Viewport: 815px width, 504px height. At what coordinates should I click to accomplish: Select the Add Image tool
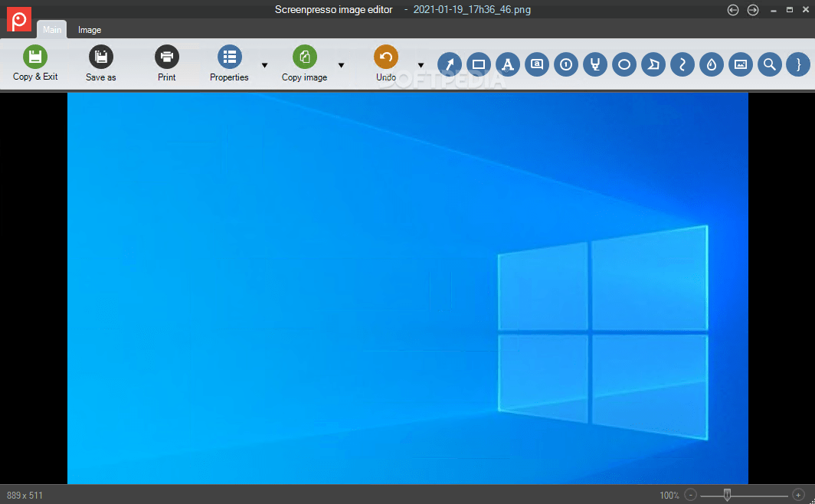pyautogui.click(x=741, y=65)
